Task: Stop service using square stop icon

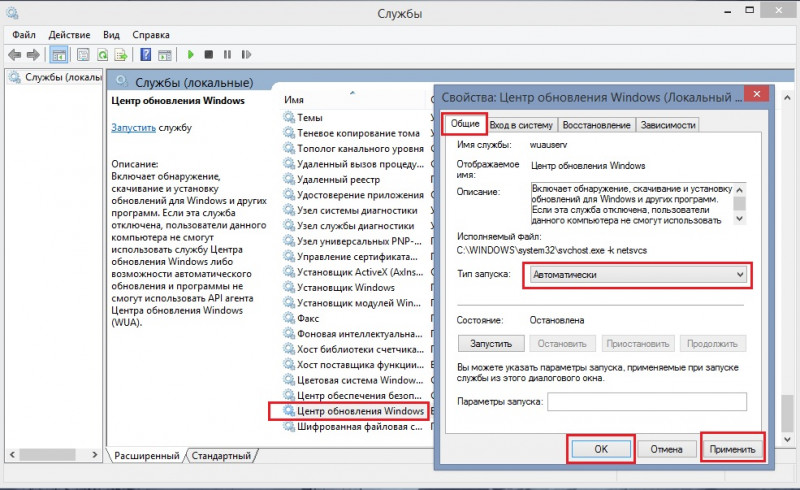Action: [x=209, y=55]
